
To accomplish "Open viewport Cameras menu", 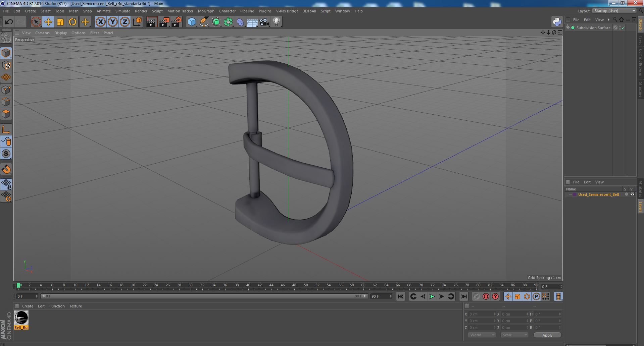I will pyautogui.click(x=42, y=33).
